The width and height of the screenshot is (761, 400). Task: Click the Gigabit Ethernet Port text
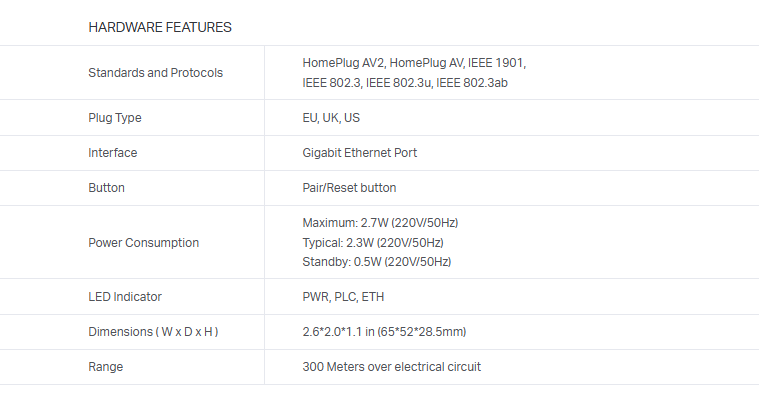[359, 153]
